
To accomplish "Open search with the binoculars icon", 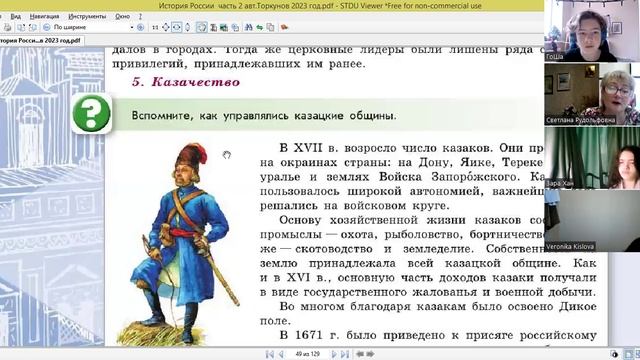I will coord(248,27).
